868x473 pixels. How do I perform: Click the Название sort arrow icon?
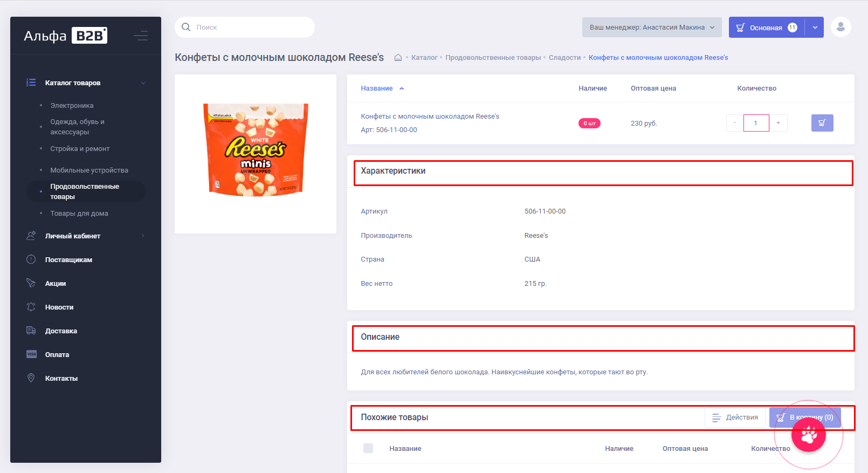[x=402, y=88]
